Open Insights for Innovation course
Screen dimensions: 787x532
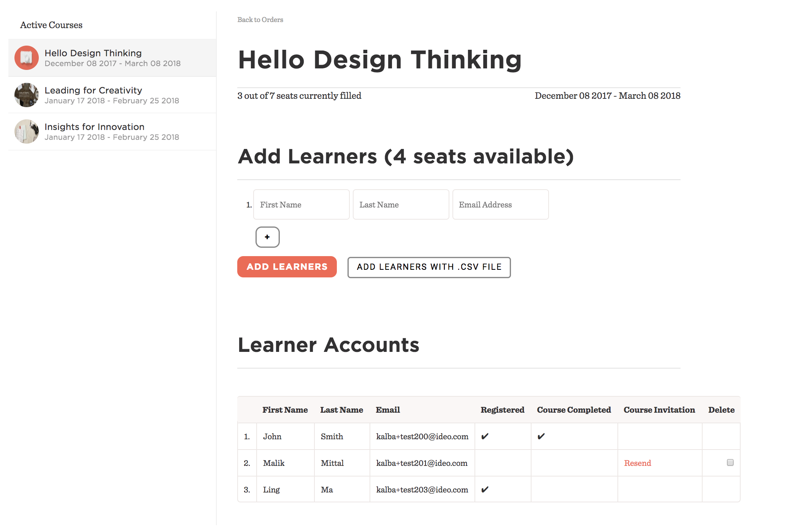(x=94, y=127)
